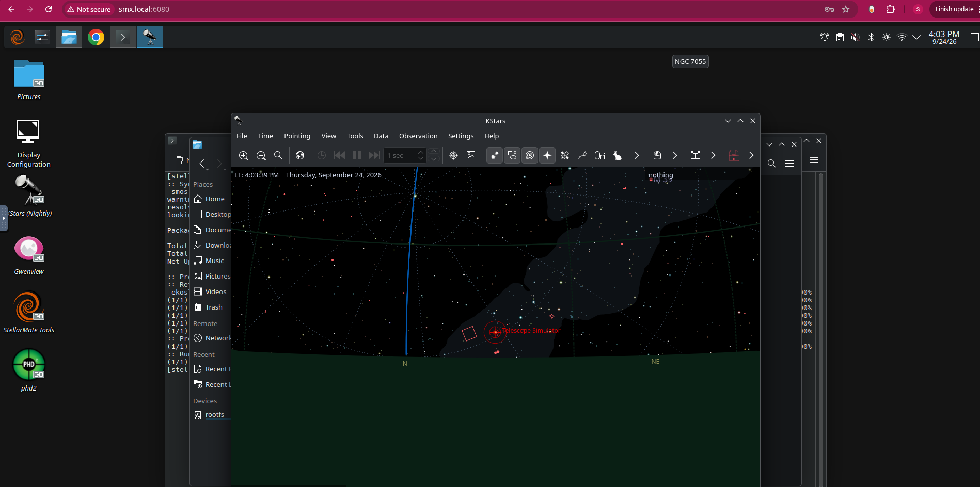Toggle deep sky objects display

pos(512,155)
